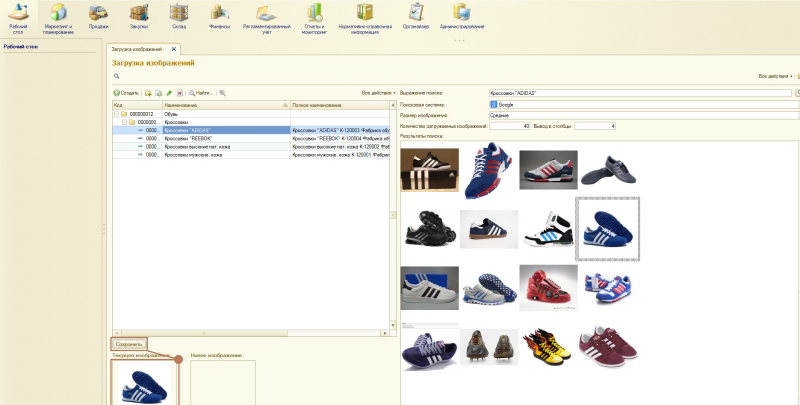Sort by the Наименование column header
800x405 pixels.
227,105
